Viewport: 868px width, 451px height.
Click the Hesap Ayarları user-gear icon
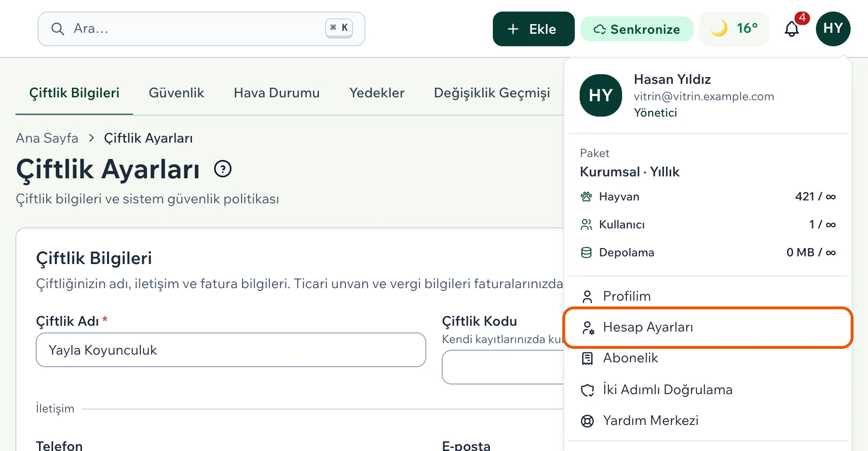tap(588, 328)
